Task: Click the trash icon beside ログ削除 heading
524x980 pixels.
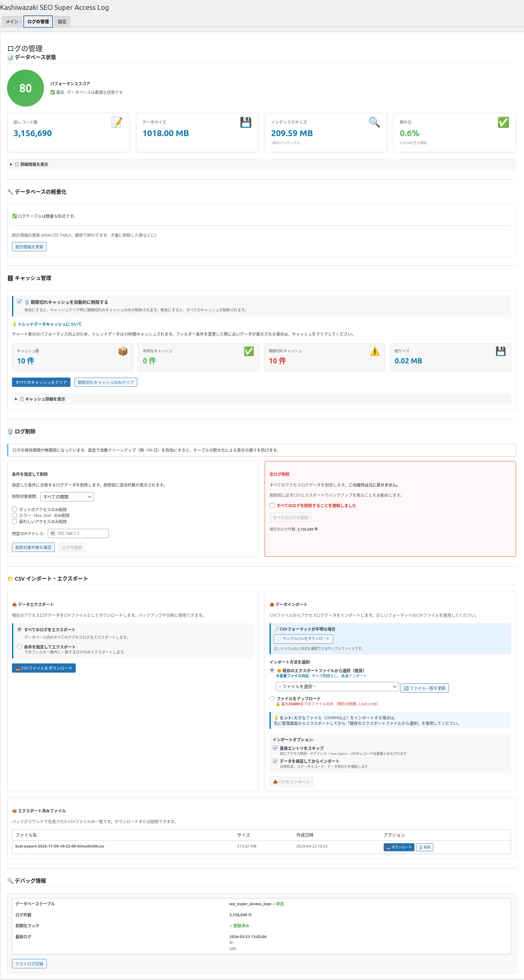Action: (x=10, y=431)
